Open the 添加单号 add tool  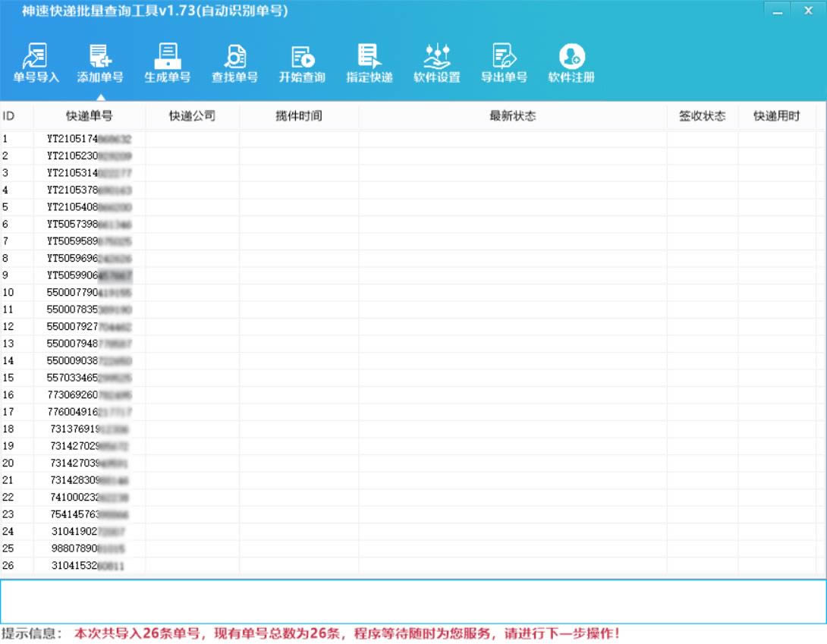pos(100,63)
